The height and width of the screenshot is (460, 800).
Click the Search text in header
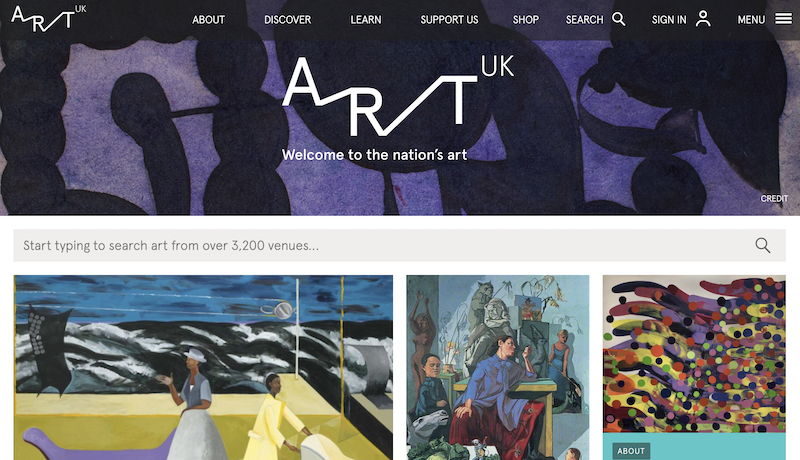coord(584,19)
